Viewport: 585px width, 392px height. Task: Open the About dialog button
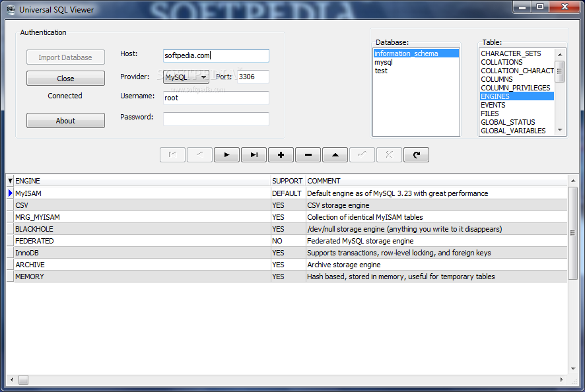pyautogui.click(x=65, y=121)
